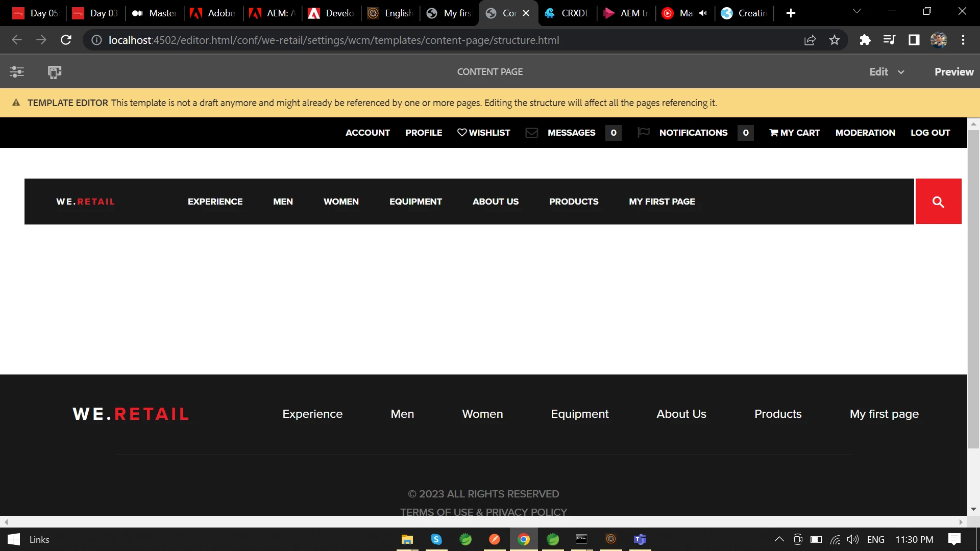
Task: Click the emulator device icon
Action: (x=55, y=72)
